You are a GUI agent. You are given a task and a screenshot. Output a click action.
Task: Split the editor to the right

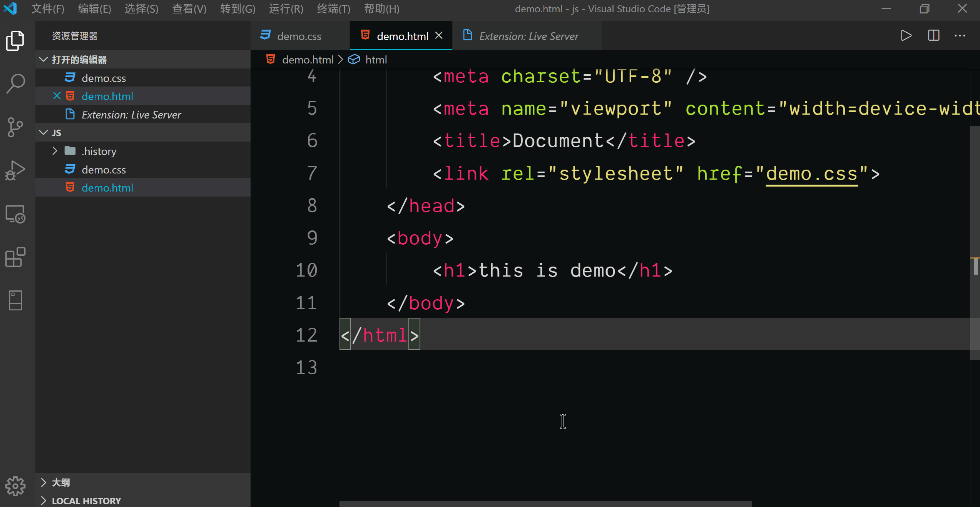click(933, 36)
